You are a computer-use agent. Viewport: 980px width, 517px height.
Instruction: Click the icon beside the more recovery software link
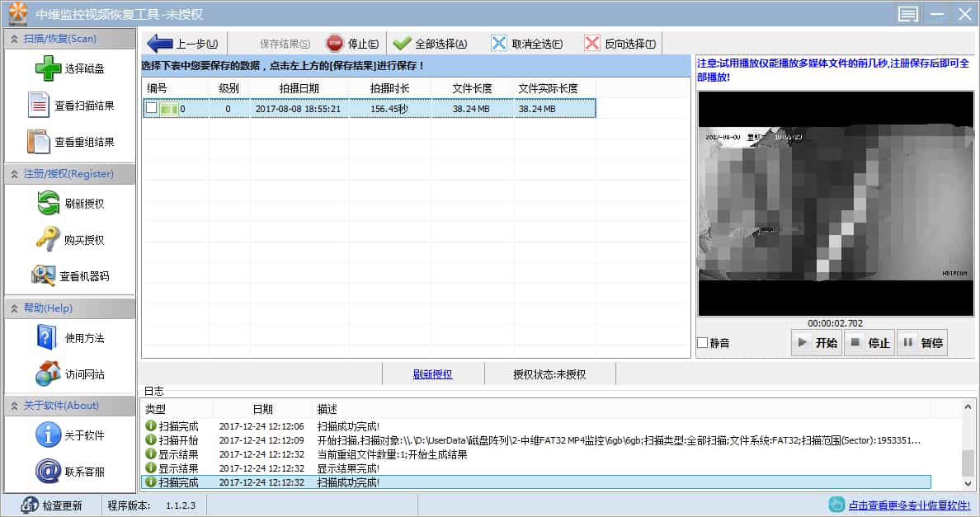click(x=836, y=505)
